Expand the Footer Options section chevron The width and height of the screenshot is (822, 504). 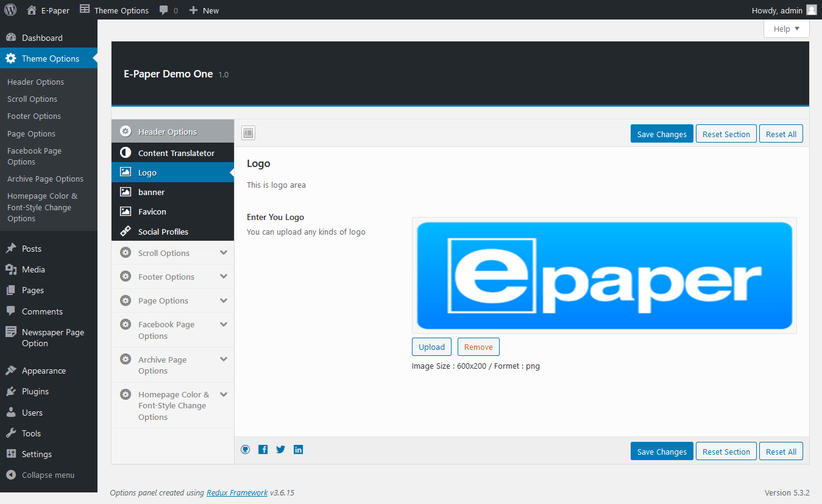[224, 276]
